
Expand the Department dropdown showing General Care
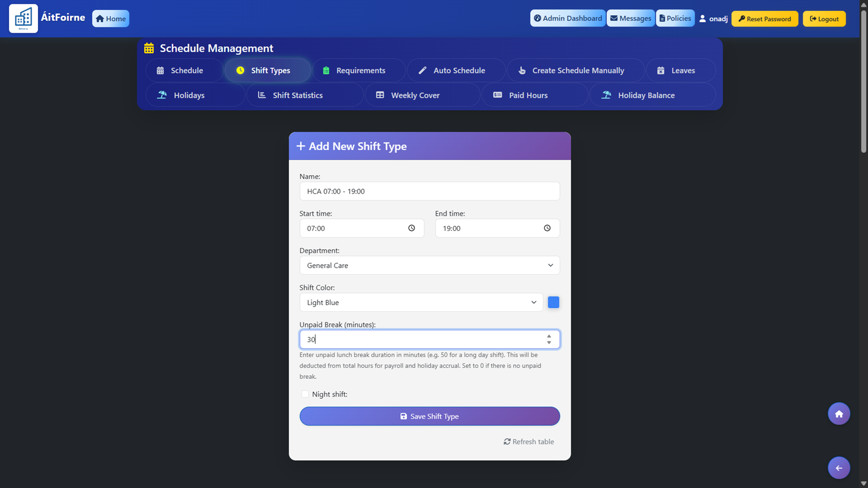pos(429,265)
